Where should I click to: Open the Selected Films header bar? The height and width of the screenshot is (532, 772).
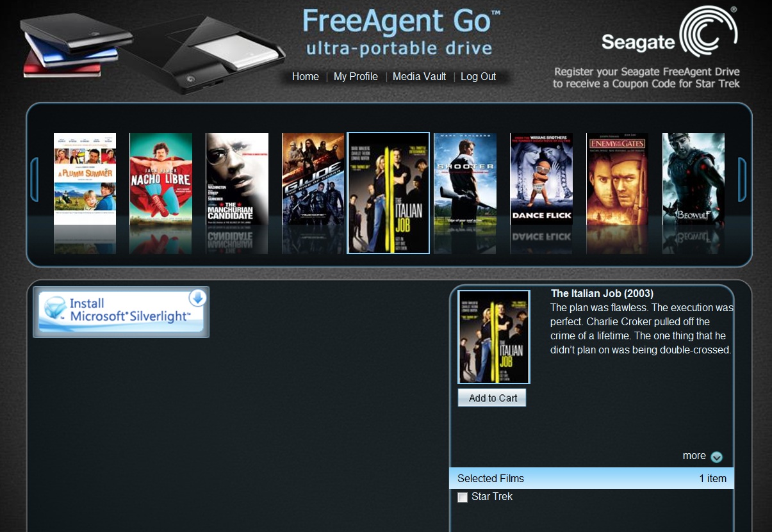592,478
